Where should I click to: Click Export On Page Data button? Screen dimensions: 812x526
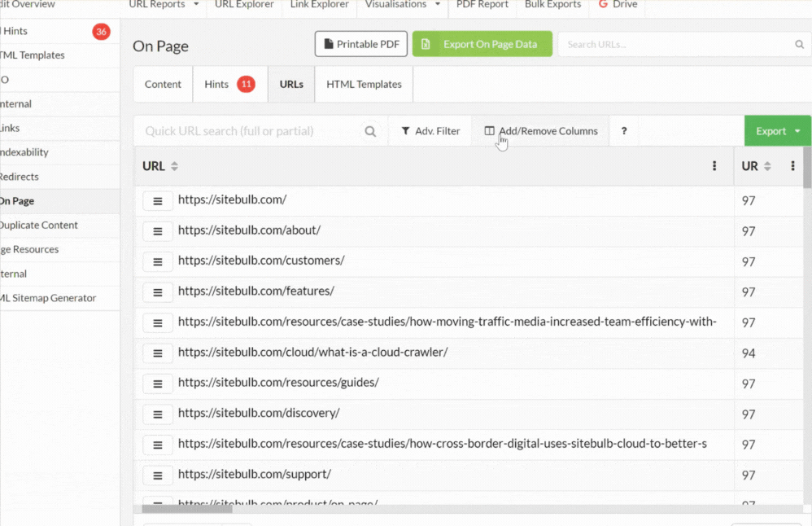pos(482,44)
